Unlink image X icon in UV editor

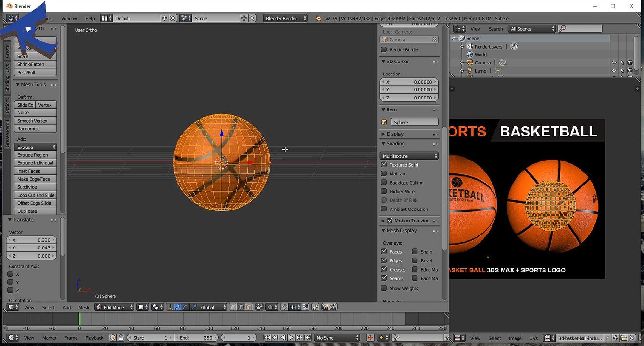click(631, 338)
